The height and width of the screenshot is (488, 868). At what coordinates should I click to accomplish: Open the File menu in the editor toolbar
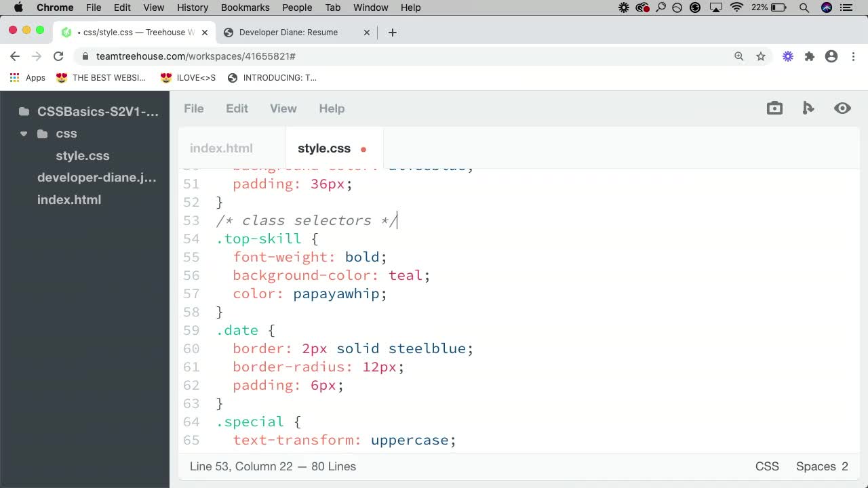point(194,108)
